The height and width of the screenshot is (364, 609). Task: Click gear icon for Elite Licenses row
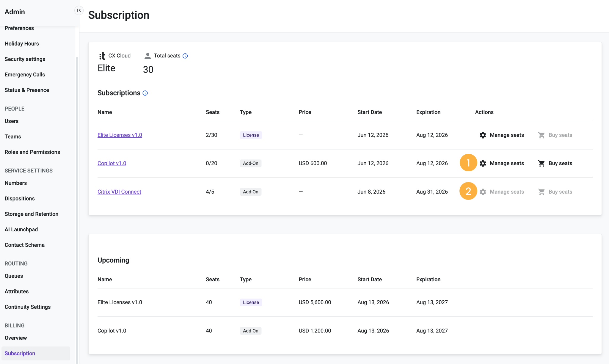point(483,135)
